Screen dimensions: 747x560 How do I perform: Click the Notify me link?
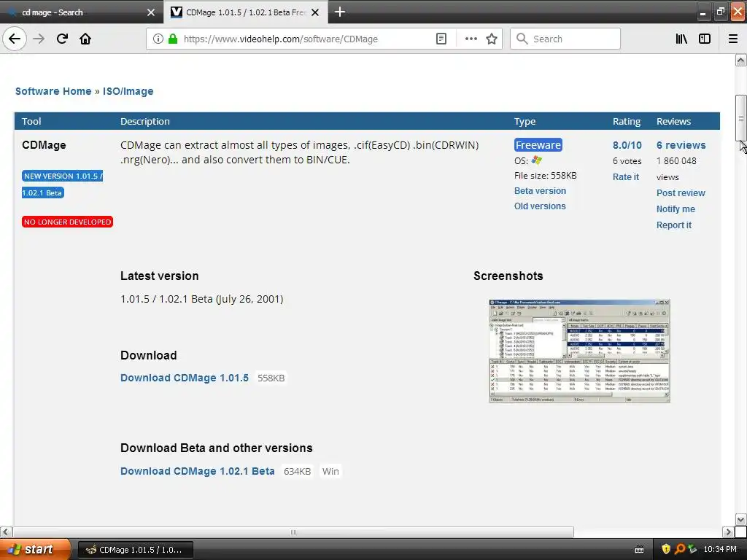point(676,209)
